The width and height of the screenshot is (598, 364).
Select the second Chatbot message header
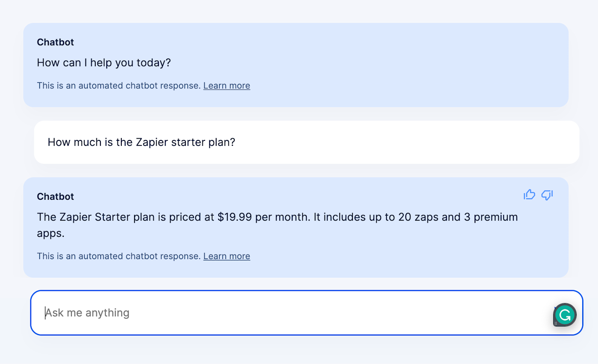tap(55, 197)
